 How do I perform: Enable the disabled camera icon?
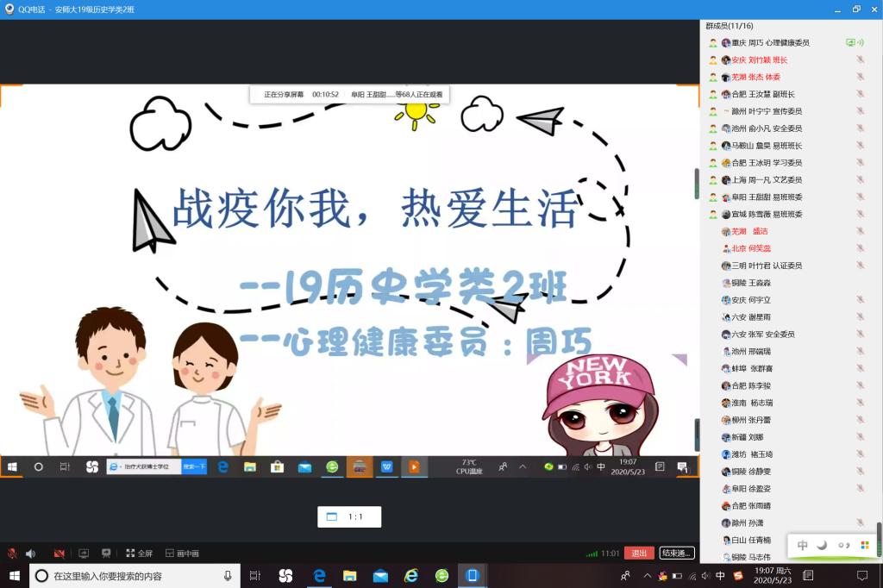click(x=59, y=553)
